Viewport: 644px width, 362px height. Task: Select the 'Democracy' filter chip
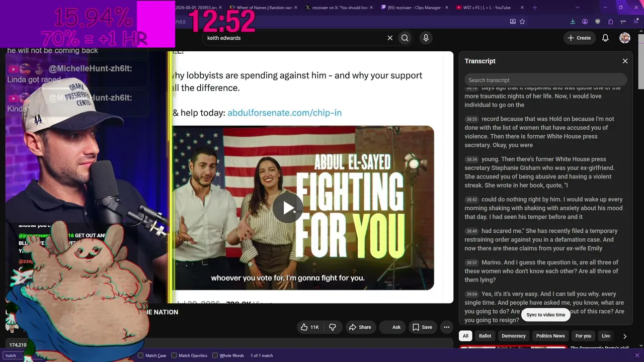click(514, 336)
